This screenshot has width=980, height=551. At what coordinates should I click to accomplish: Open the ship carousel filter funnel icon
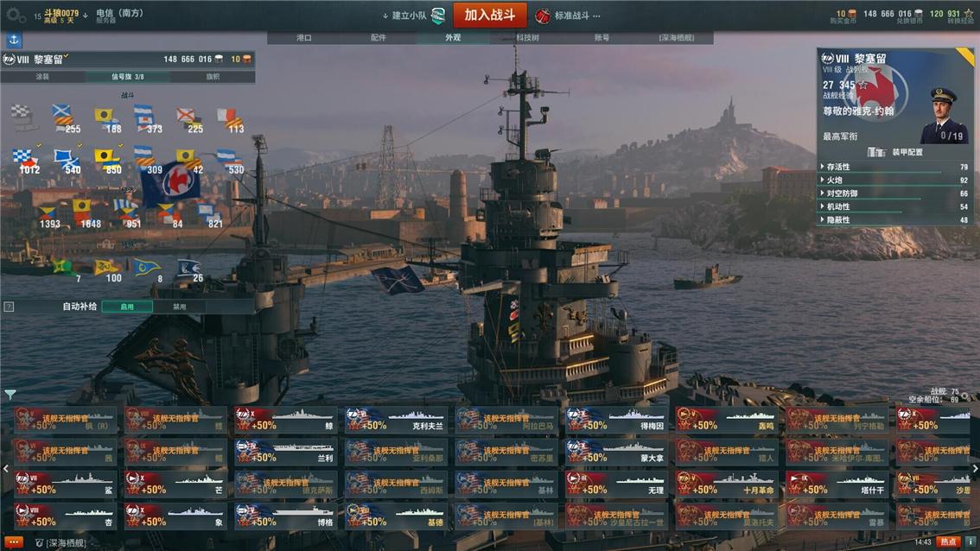tap(10, 394)
